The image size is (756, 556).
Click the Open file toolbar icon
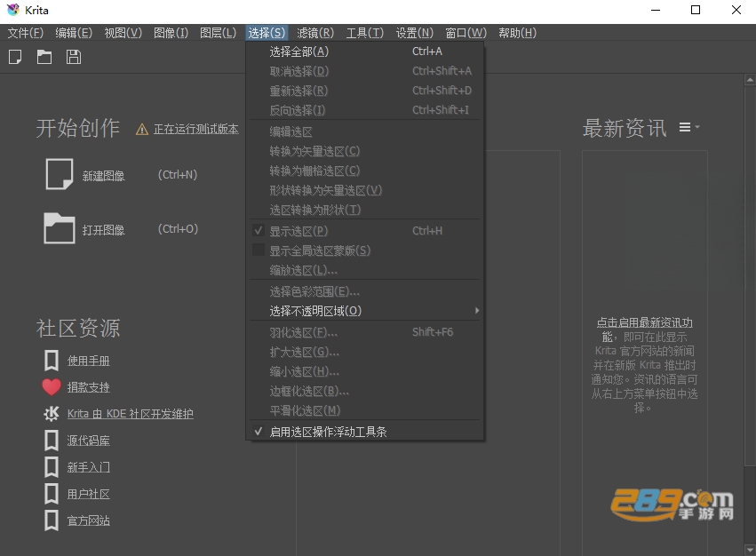pyautogui.click(x=44, y=57)
